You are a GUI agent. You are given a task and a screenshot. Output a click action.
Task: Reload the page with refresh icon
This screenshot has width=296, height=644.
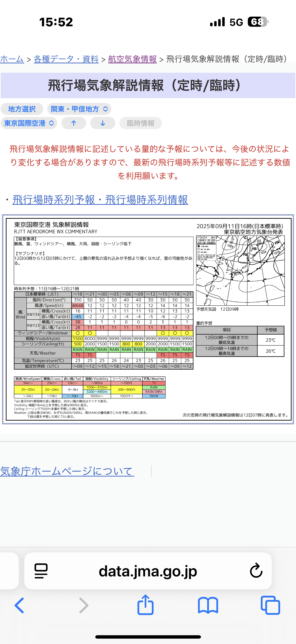(x=256, y=571)
